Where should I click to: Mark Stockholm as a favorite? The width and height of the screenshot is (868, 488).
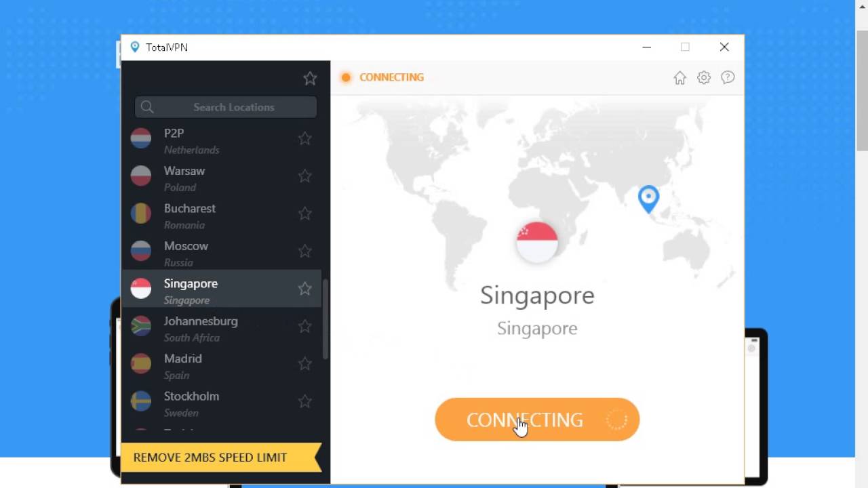(305, 402)
